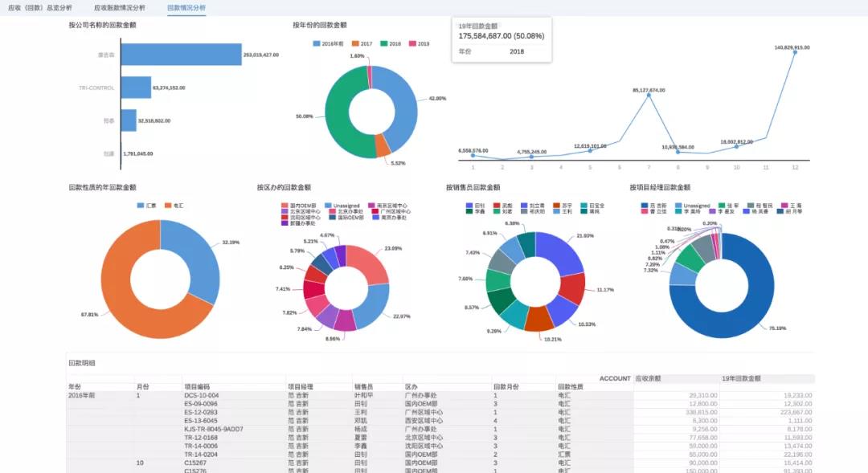Toggle the 电汇 legend item

click(x=168, y=206)
